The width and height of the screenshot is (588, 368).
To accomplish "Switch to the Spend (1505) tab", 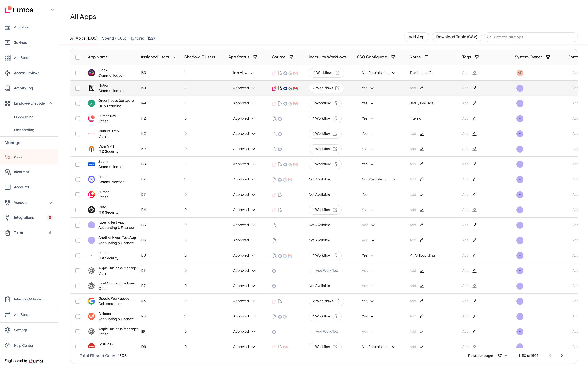I will 114,38.
